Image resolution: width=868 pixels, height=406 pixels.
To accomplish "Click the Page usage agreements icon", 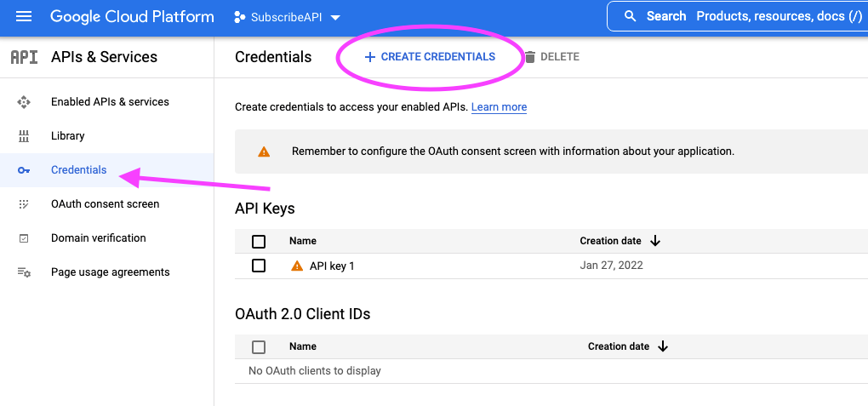I will [x=24, y=272].
